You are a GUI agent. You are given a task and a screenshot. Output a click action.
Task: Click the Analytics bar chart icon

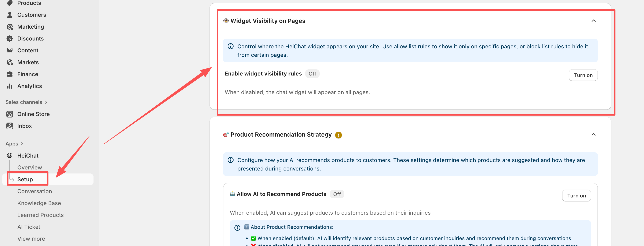10,86
